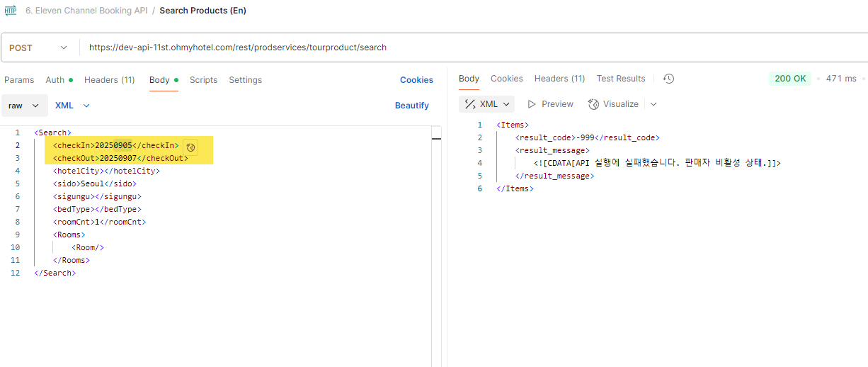Screen dimensions: 868x367
Task: Click the Beautify link
Action: coord(411,106)
